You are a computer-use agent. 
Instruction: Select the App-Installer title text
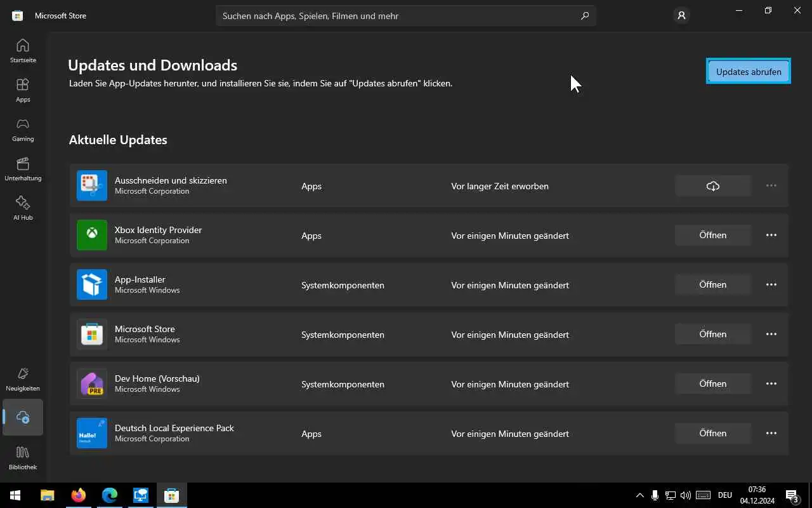[x=140, y=279]
